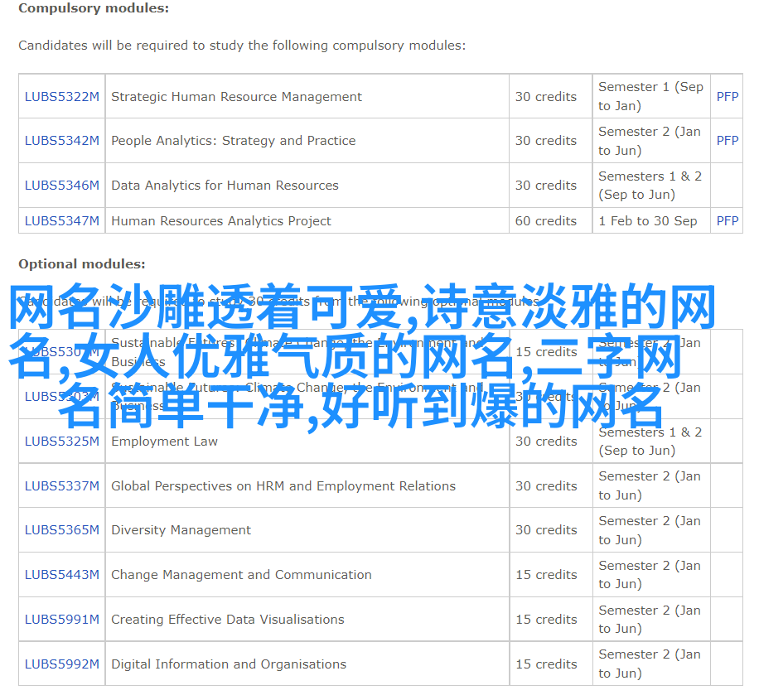The image size is (759, 700).
Task: Click semester cell in Digital Information and Organisations row
Action: tap(650, 664)
